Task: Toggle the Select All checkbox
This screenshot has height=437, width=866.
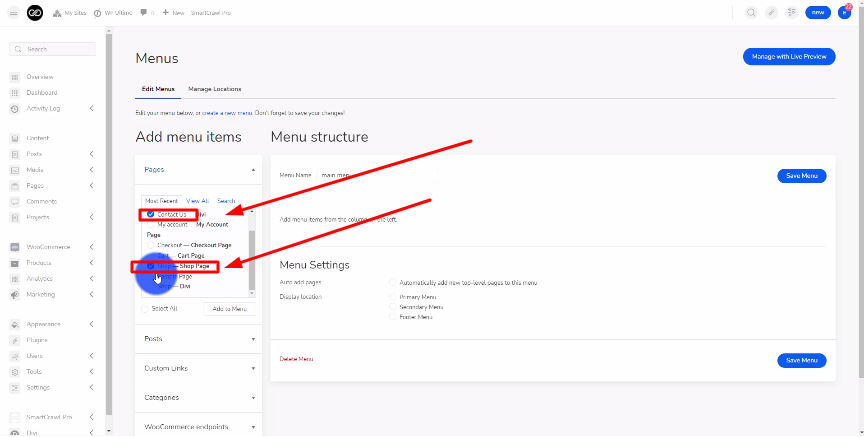Action: (x=145, y=309)
